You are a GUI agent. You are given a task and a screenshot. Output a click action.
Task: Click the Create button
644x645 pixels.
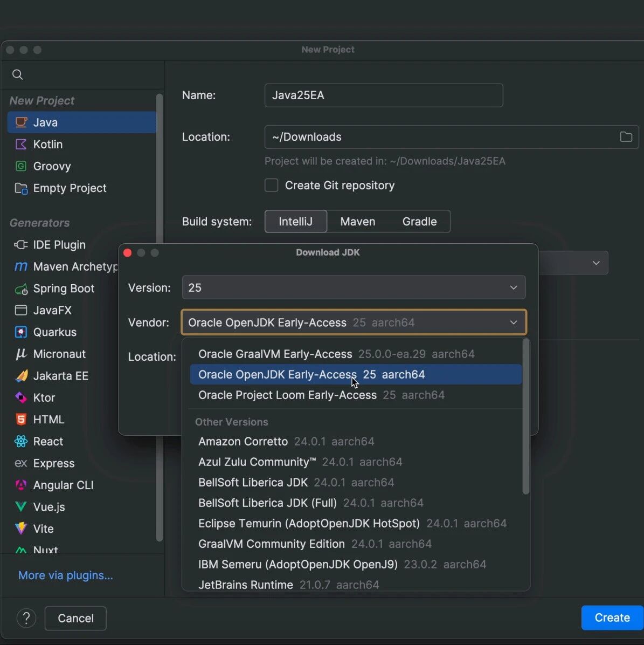(612, 618)
